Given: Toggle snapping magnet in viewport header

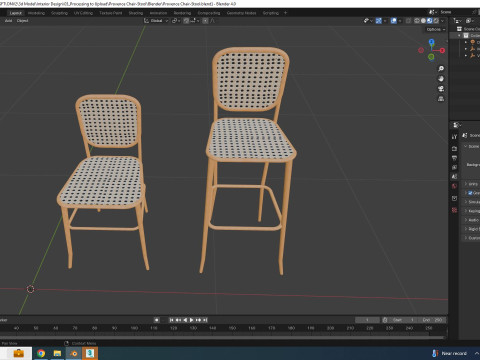Looking at the screenshot, I should (186, 21).
